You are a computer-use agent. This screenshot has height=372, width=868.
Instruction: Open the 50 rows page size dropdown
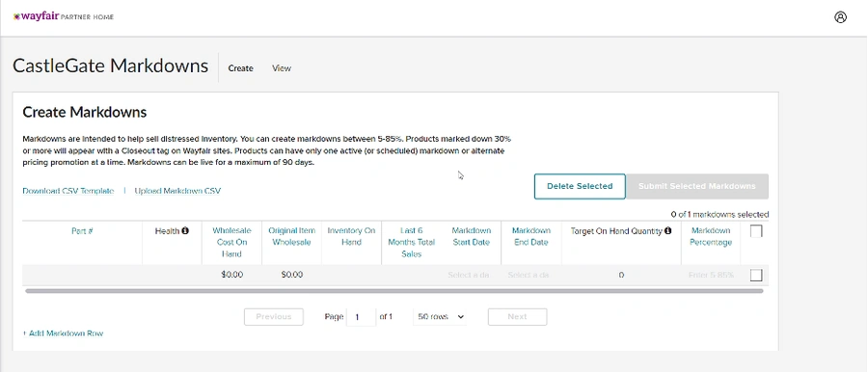pos(440,317)
